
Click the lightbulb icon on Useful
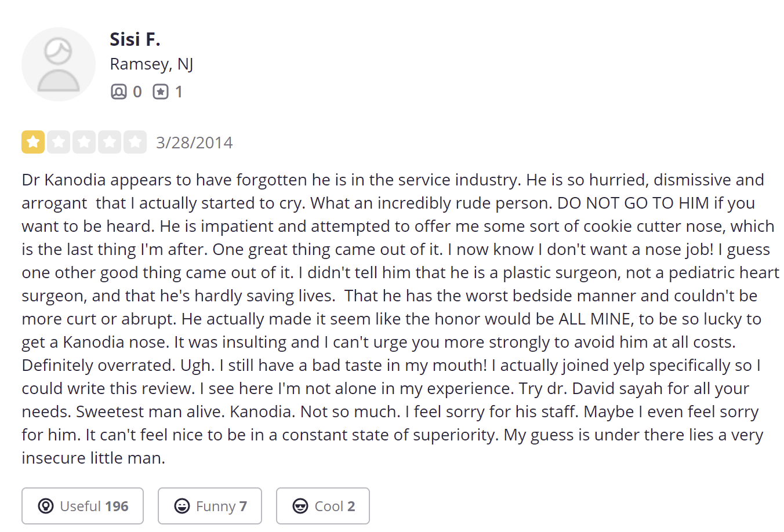pyautogui.click(x=45, y=506)
